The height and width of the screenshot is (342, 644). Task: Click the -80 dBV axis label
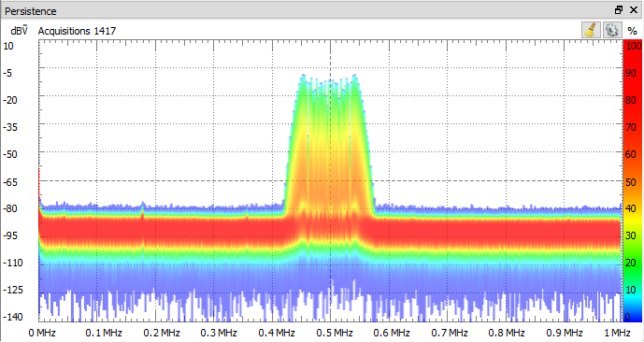tap(10, 208)
